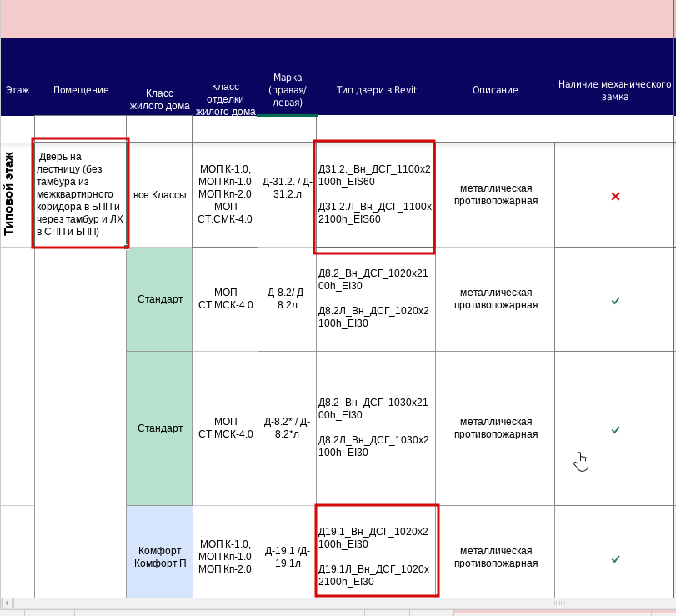Viewport: 676px width, 616px height.
Task: Select the 'Д-8.2* / Д-8.2*л' cell
Action: (287, 428)
